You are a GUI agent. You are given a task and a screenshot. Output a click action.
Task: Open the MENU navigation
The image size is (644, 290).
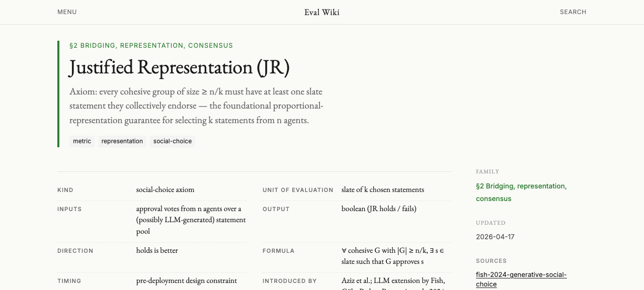pyautogui.click(x=67, y=12)
